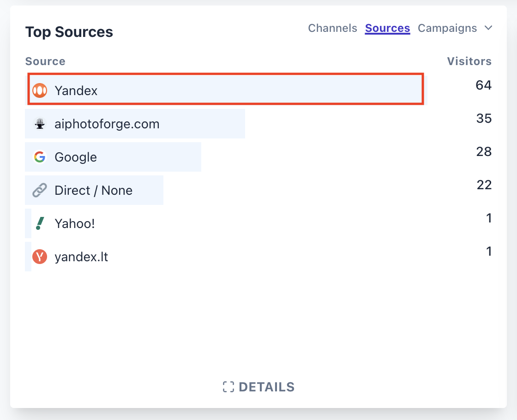This screenshot has height=420, width=517.
Task: Filter by Yandex source
Action: 76,90
